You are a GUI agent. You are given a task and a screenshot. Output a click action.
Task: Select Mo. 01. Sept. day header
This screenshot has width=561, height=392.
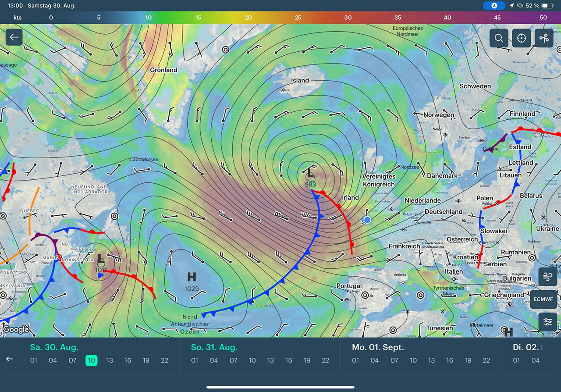(378, 347)
